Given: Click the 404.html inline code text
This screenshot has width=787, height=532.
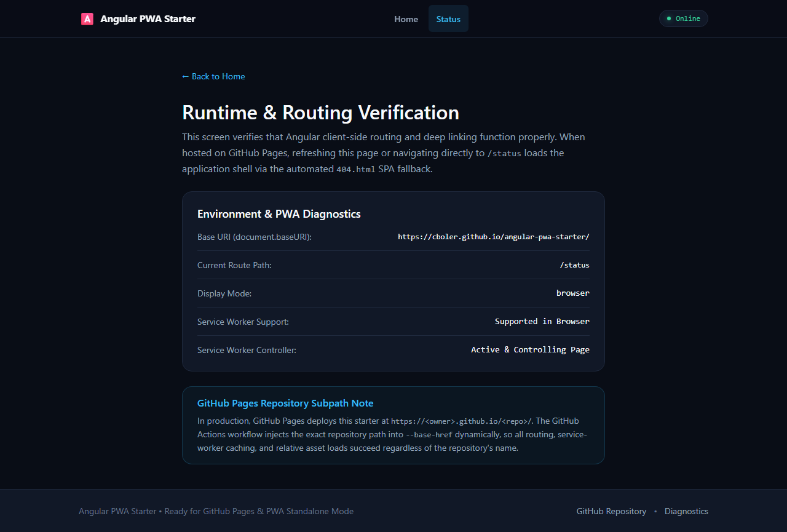Looking at the screenshot, I should 355,169.
